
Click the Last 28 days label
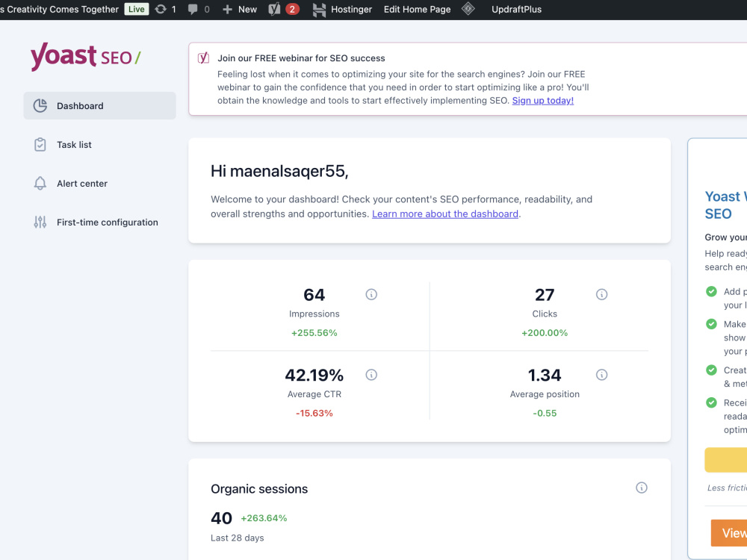tap(238, 538)
